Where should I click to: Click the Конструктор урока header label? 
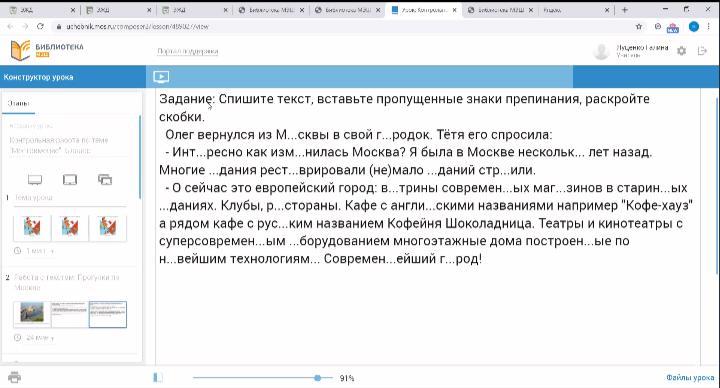pos(39,77)
